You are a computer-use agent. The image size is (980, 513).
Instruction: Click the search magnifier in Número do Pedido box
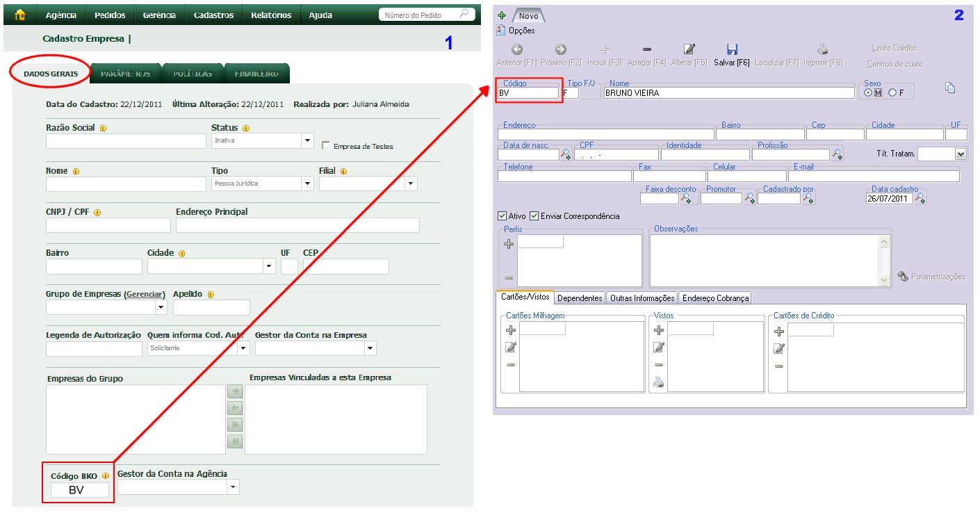click(465, 14)
